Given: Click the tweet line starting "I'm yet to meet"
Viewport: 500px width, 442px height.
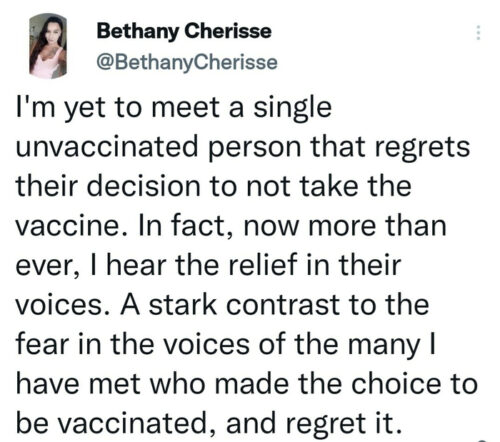Looking at the screenshot, I should pos(174,108).
